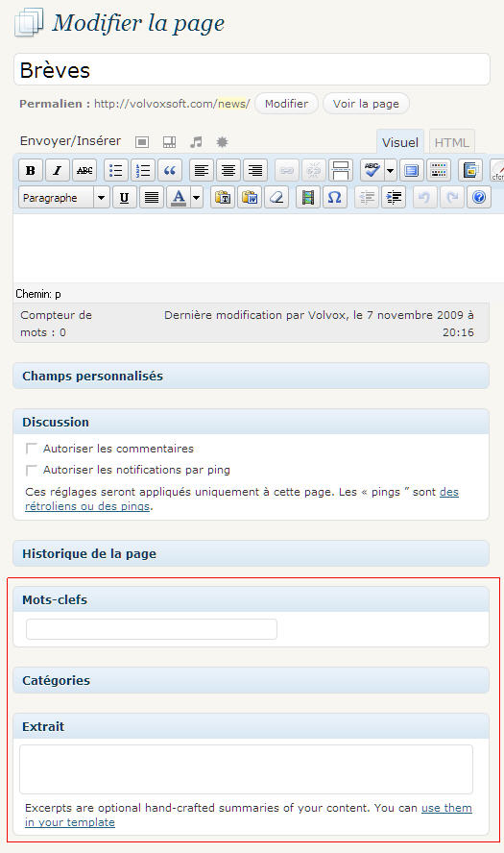Click the Voir la page button
The image size is (504, 853).
[366, 104]
